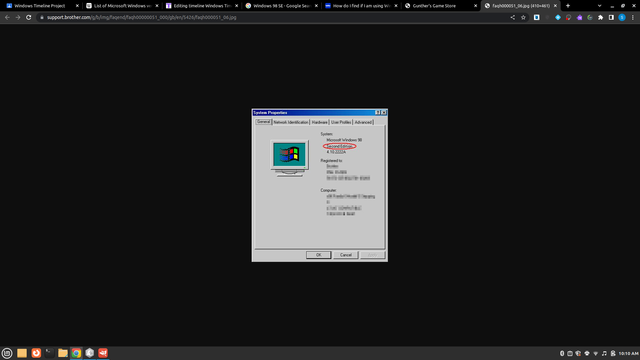Click OK in System Properties dialog
640x360 pixels.
coord(318,255)
